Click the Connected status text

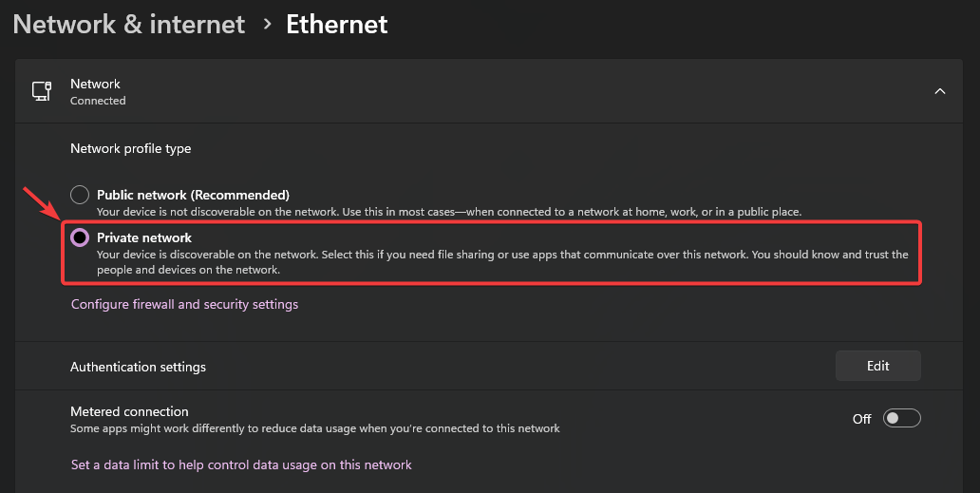tap(98, 101)
